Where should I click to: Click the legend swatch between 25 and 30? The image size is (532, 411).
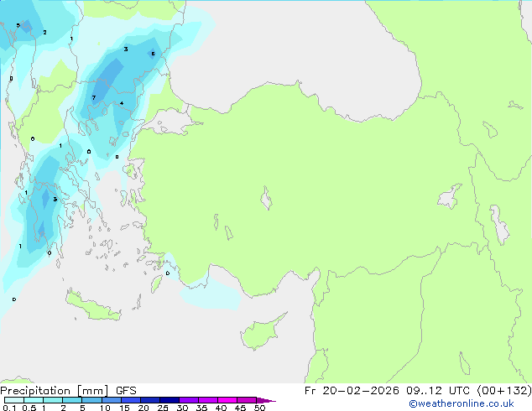click(169, 400)
